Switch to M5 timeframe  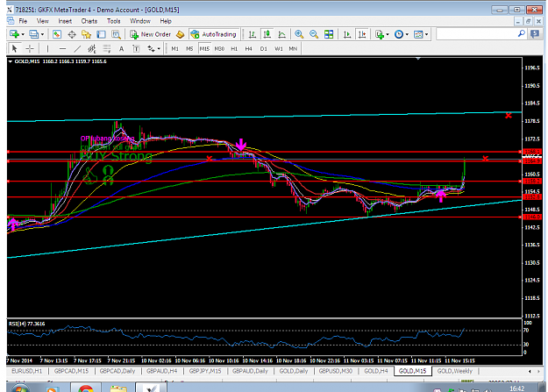pos(189,48)
